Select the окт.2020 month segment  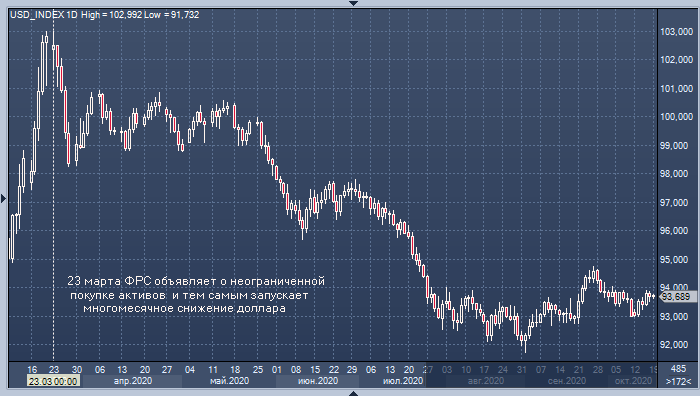(x=633, y=381)
